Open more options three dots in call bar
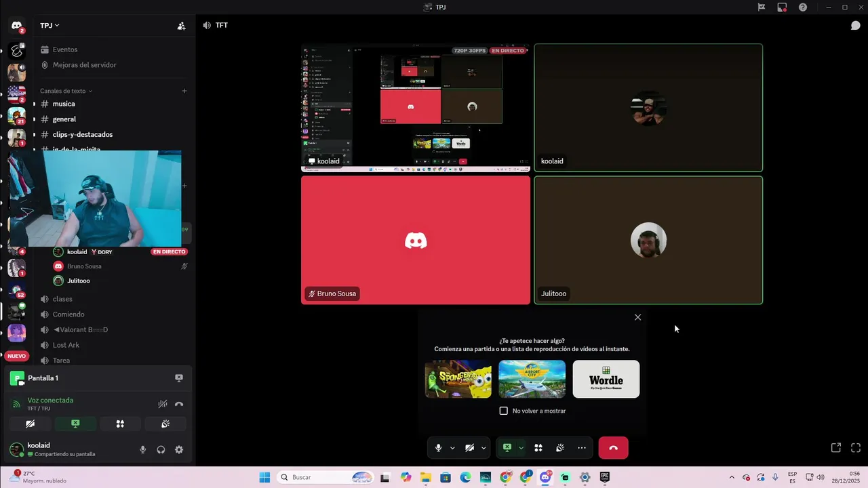868x488 pixels. tap(582, 448)
